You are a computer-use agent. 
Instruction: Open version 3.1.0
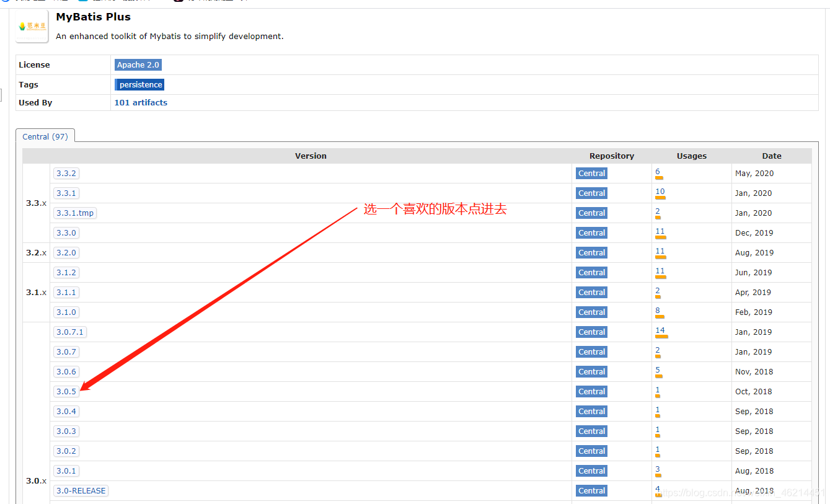pos(66,312)
